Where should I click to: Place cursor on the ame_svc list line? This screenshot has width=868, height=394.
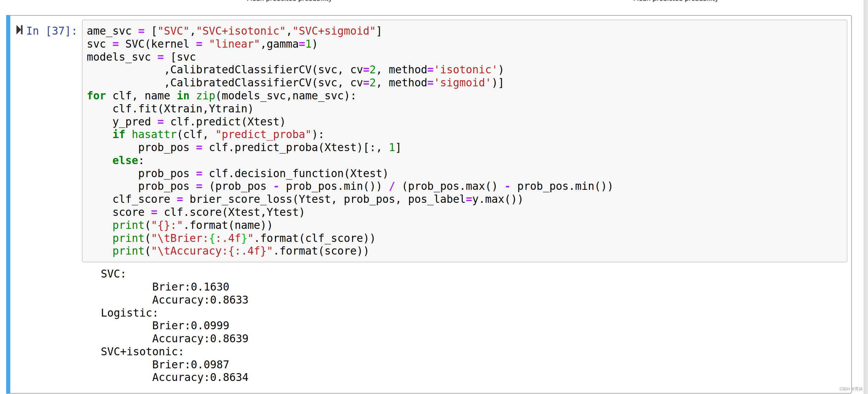click(234, 31)
